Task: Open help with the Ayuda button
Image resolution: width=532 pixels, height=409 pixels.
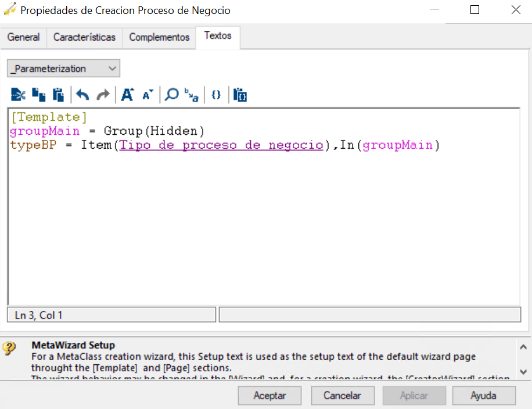Action: point(484,396)
